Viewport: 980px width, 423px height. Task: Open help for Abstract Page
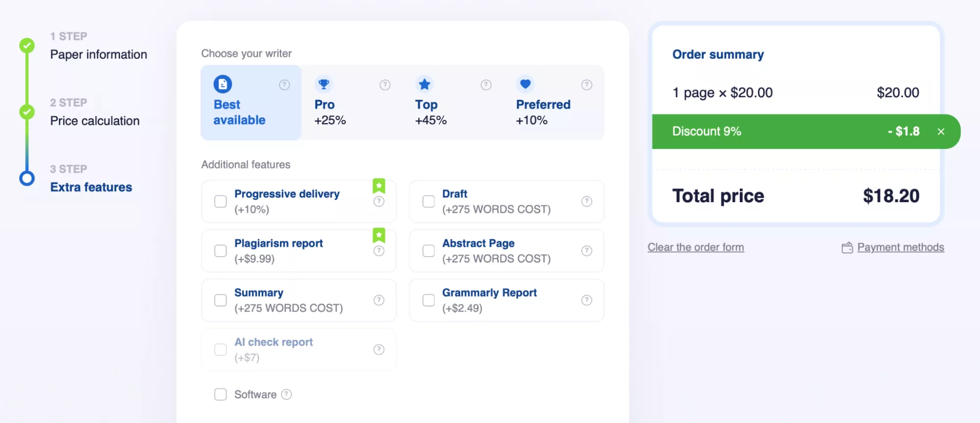(587, 251)
